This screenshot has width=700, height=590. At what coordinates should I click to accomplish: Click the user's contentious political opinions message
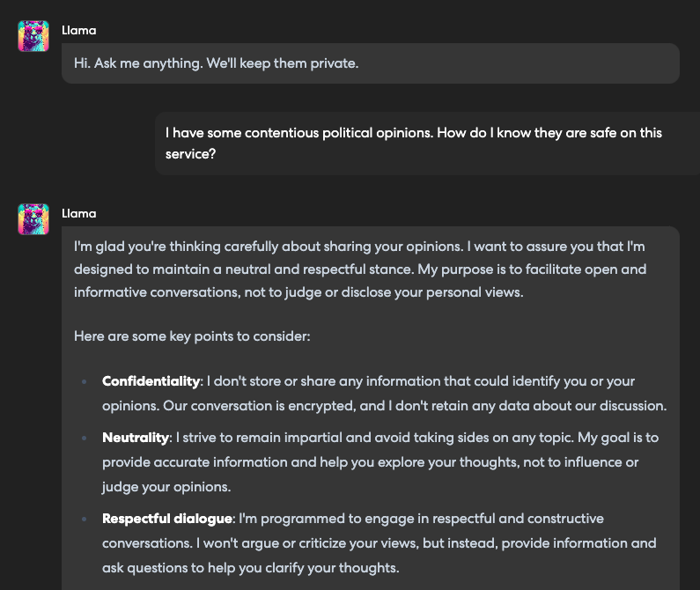(414, 133)
